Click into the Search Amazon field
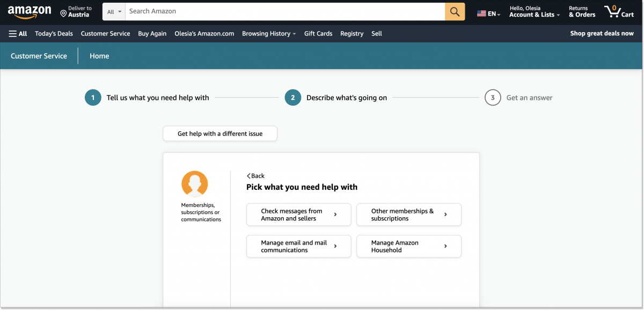Viewport: 644px width, 310px height. point(284,11)
